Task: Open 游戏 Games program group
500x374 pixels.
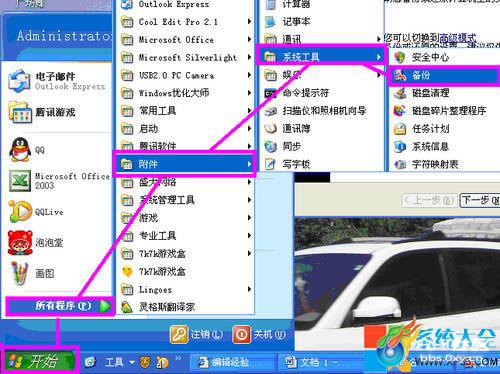Action: (185, 218)
